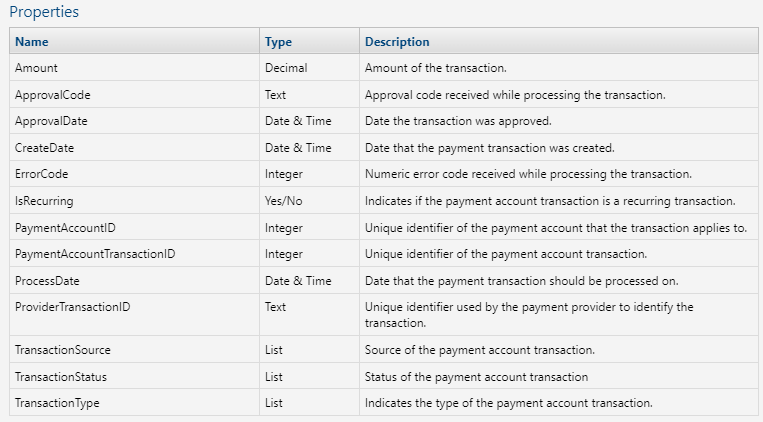Click the TransactionType property name
This screenshot has width=763, height=422.
point(57,403)
